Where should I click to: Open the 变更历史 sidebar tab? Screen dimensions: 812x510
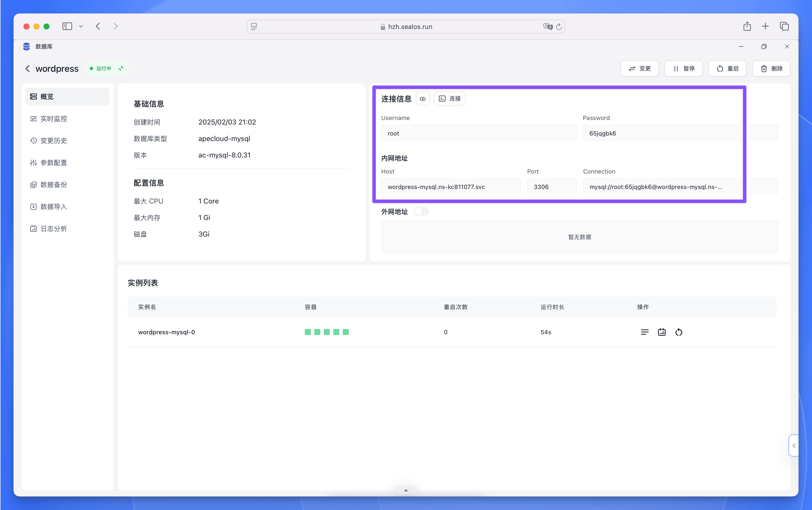(x=67, y=141)
